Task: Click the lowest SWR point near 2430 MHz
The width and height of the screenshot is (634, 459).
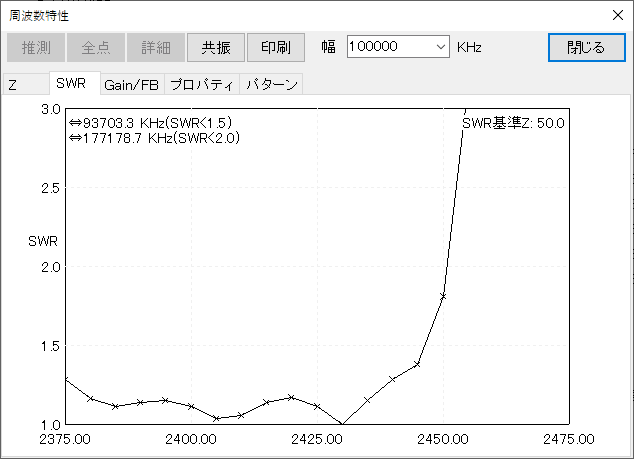Action: pyautogui.click(x=342, y=424)
